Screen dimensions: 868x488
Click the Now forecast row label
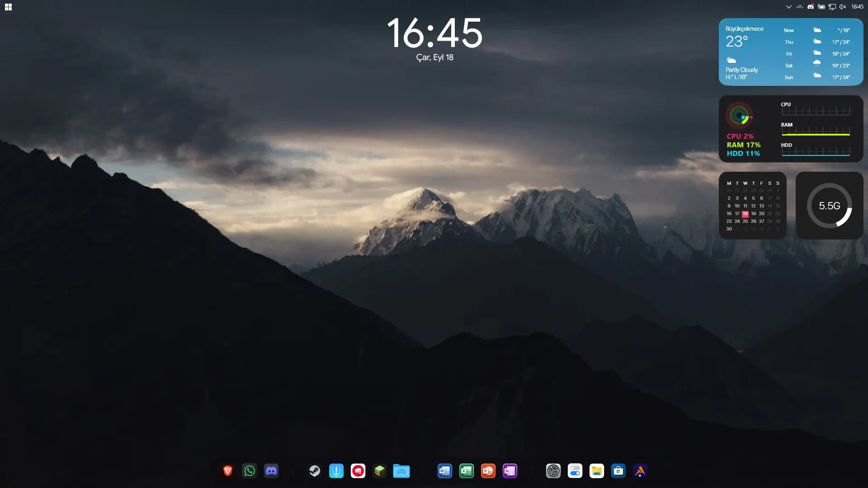click(x=788, y=30)
